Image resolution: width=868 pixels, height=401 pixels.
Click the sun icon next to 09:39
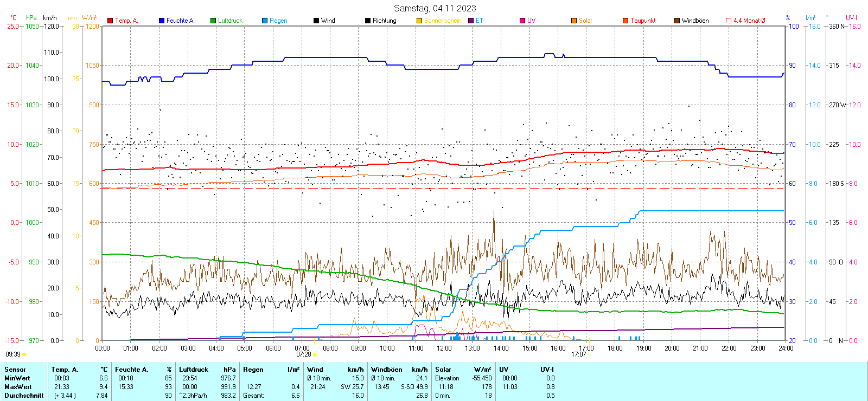pyautogui.click(x=24, y=354)
